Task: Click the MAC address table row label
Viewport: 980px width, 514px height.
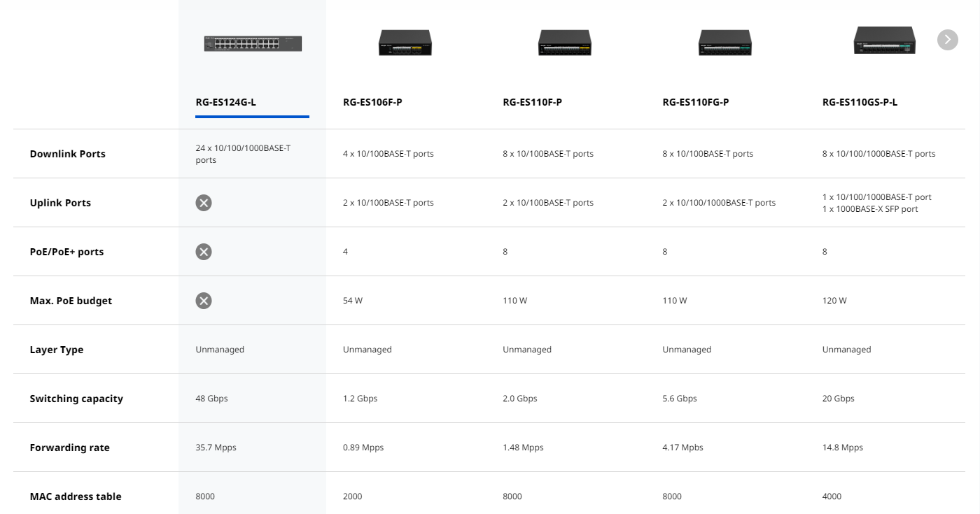Action: [76, 497]
